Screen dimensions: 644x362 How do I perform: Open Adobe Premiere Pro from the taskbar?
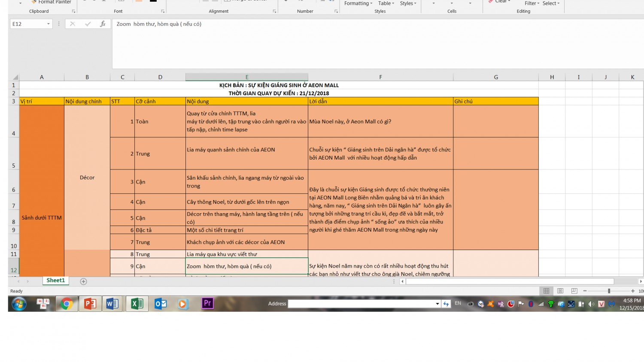coord(207,303)
